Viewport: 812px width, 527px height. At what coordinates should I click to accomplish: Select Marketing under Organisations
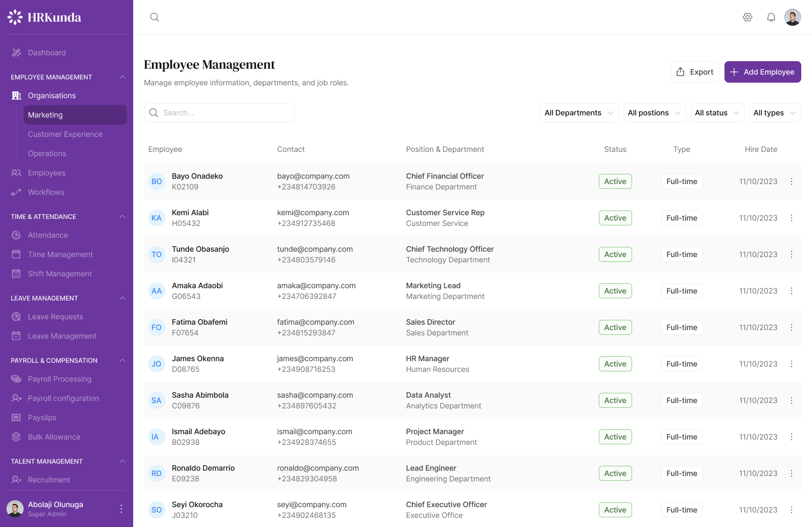[x=45, y=115]
